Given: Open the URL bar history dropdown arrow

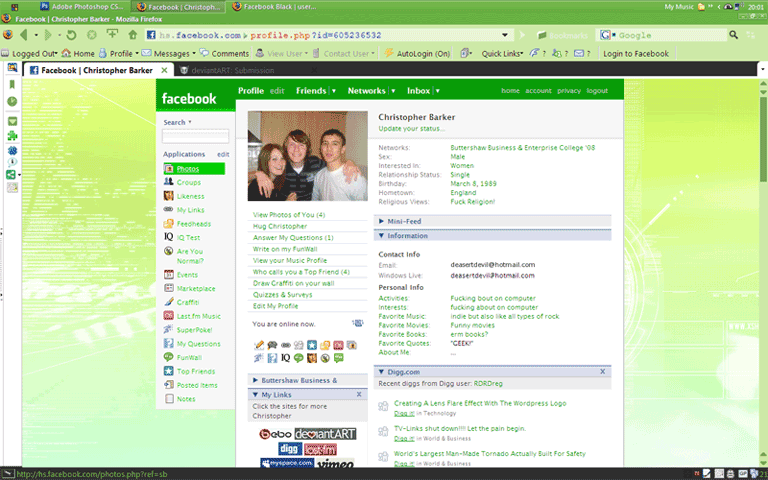Looking at the screenshot, I should click(504, 35).
